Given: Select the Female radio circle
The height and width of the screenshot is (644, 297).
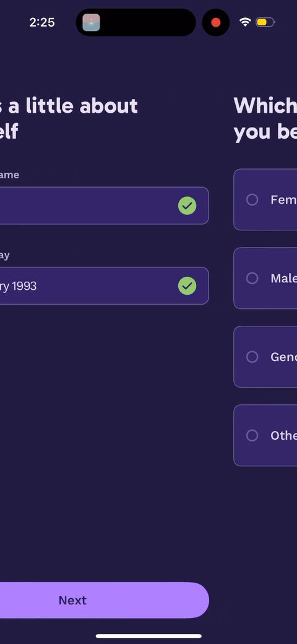Looking at the screenshot, I should [x=252, y=199].
